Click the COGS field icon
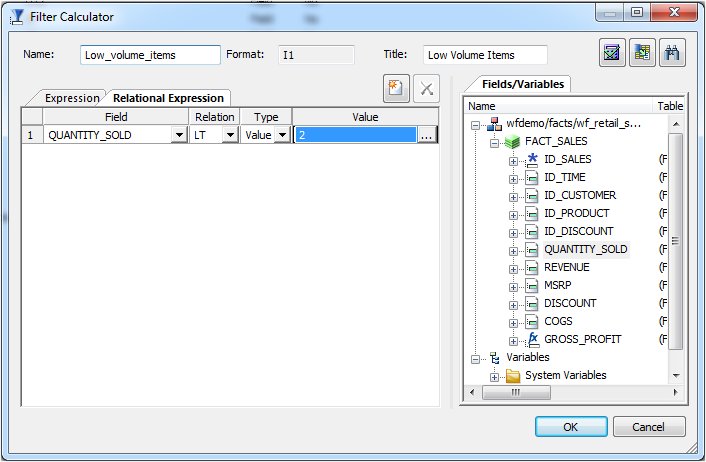 pyautogui.click(x=532, y=322)
